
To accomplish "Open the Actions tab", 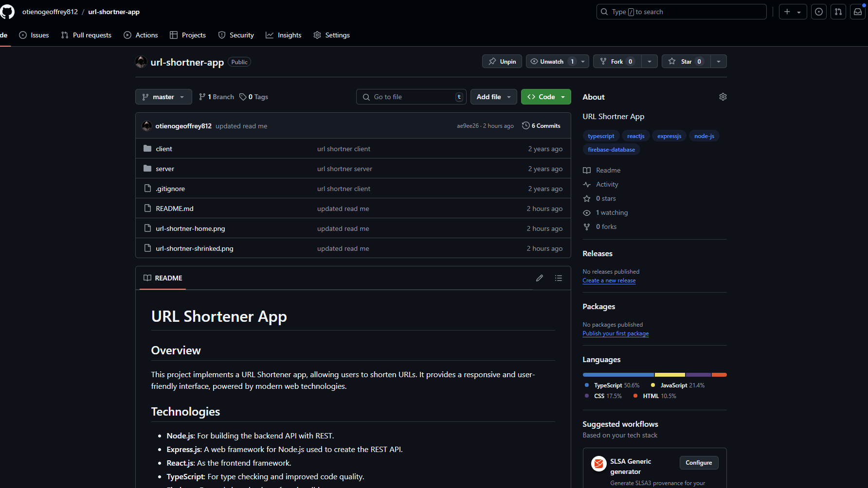I will pyautogui.click(x=141, y=35).
